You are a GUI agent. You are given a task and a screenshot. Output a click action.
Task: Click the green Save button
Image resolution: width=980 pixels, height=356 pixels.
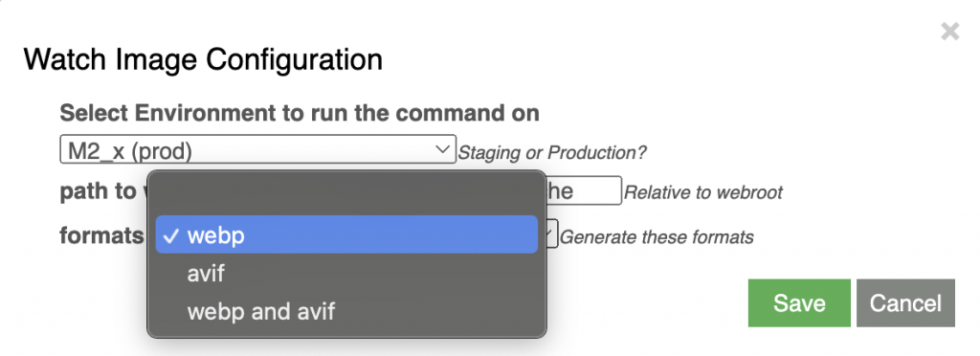click(799, 303)
